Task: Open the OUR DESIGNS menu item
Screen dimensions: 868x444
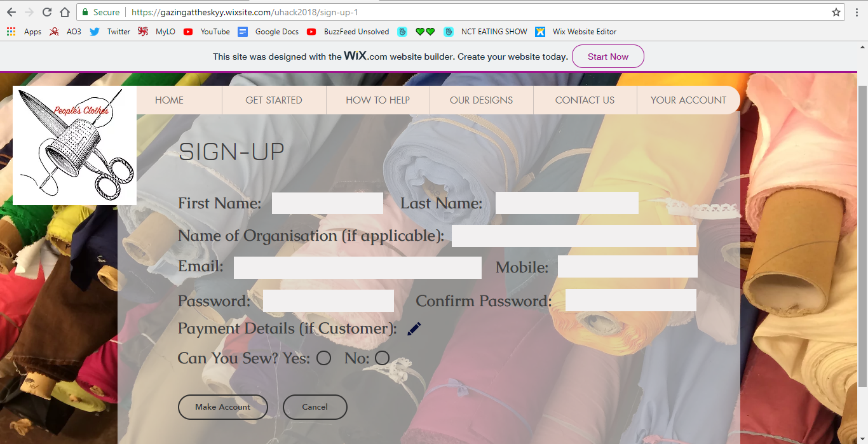Action: click(482, 100)
